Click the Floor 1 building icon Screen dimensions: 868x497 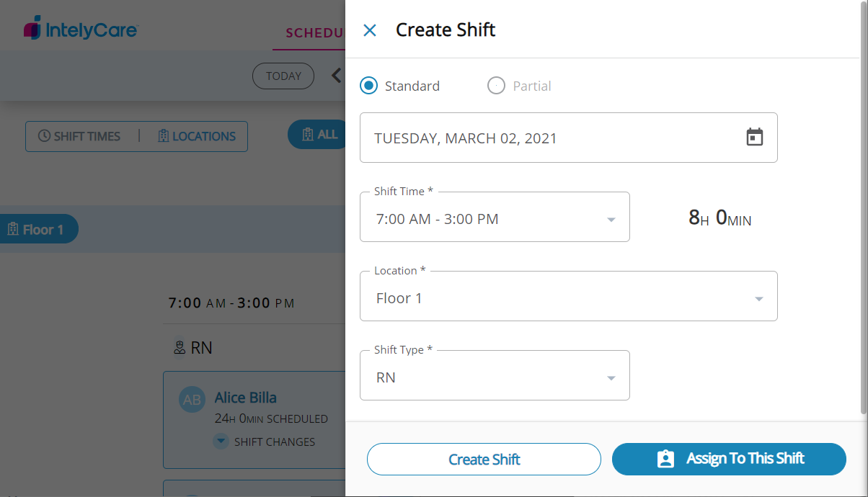tap(13, 230)
